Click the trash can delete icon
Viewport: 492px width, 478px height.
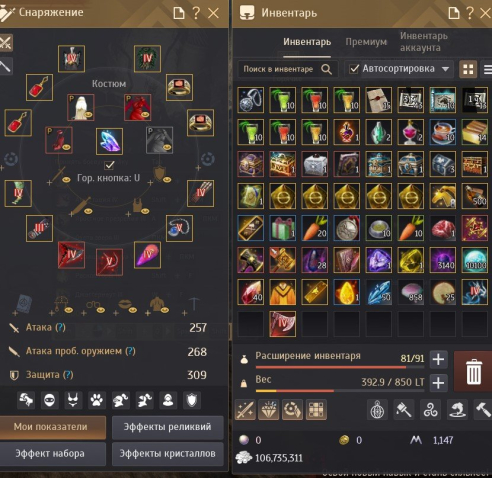(473, 371)
